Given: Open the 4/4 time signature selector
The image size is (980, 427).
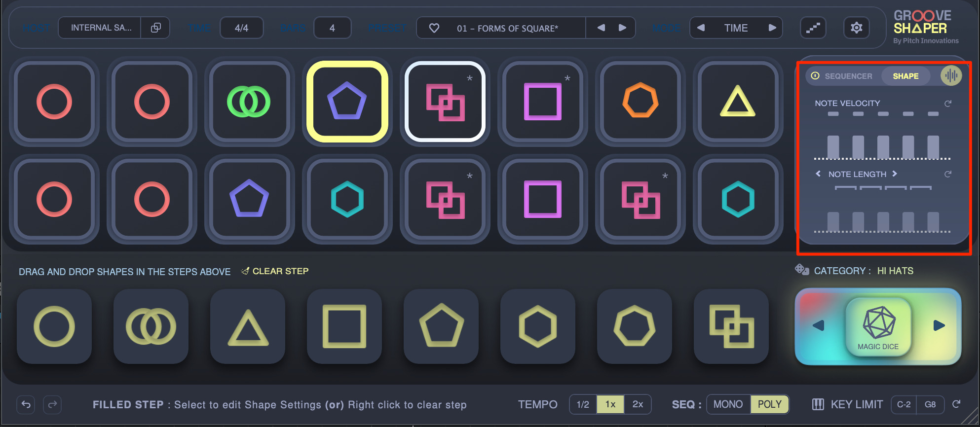Looking at the screenshot, I should tap(241, 28).
